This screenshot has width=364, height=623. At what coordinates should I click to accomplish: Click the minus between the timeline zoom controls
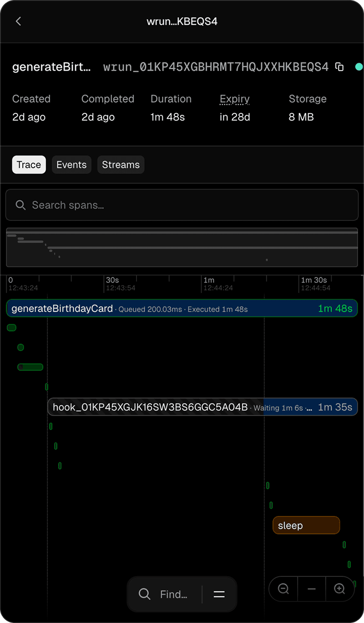312,588
